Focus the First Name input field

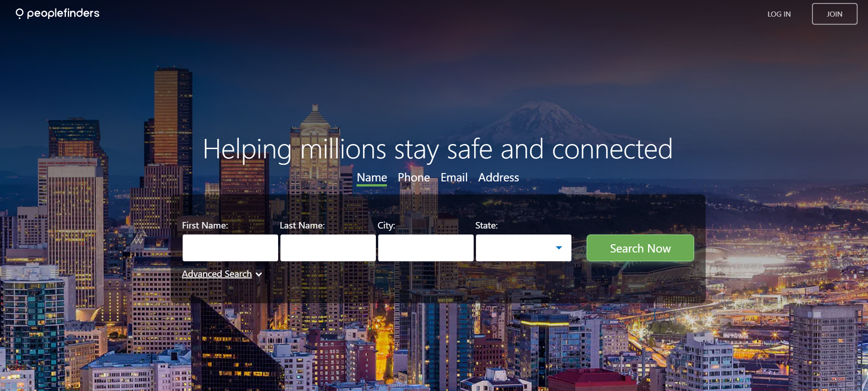(x=230, y=248)
